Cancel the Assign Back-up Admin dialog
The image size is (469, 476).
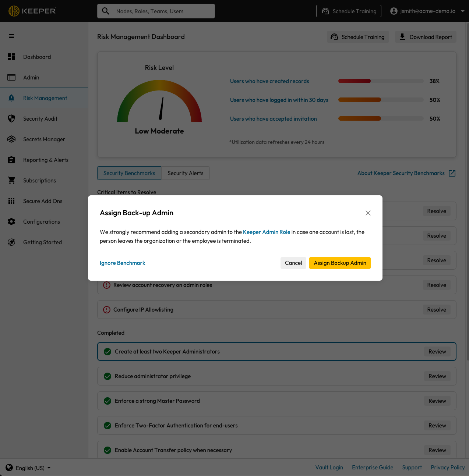293,263
